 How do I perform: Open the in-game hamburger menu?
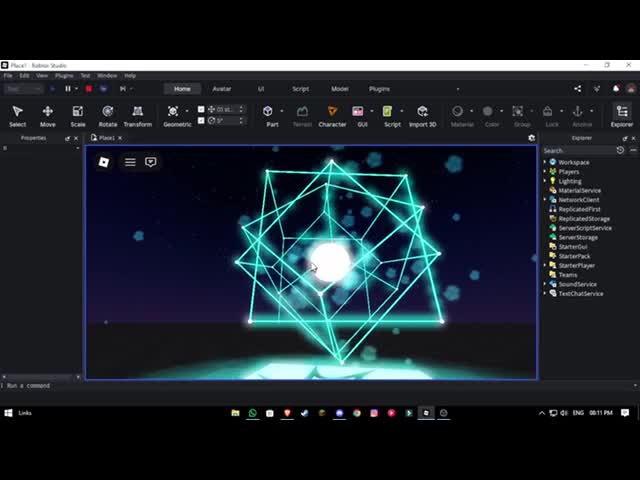[130, 162]
